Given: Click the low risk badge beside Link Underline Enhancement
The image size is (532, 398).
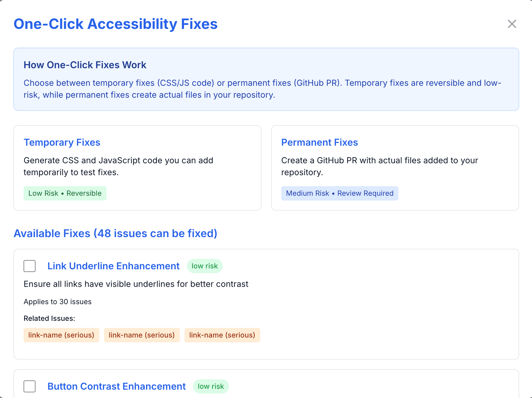Looking at the screenshot, I should point(205,266).
